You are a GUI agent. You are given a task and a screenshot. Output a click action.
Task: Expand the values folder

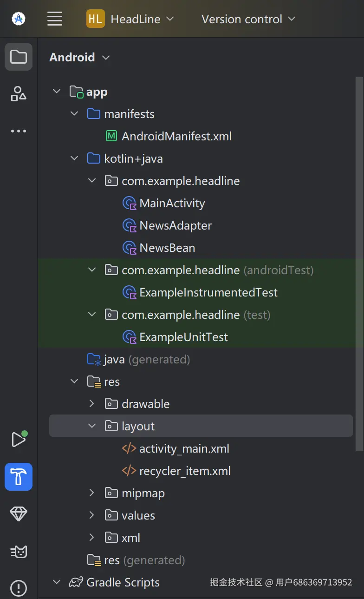click(x=92, y=515)
